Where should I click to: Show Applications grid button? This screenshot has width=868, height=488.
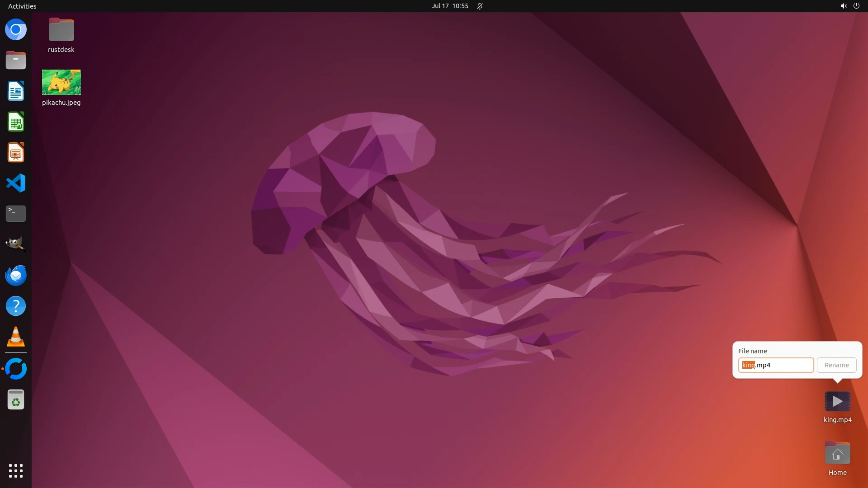pos(16,470)
